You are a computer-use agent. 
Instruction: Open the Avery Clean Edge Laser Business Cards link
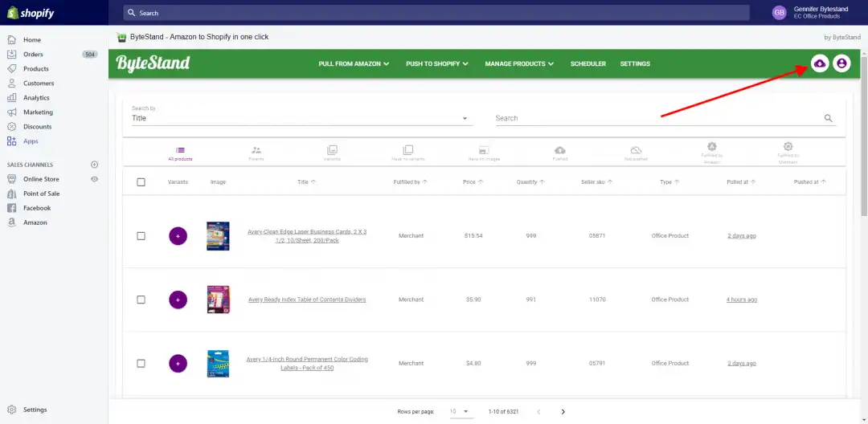tap(307, 236)
